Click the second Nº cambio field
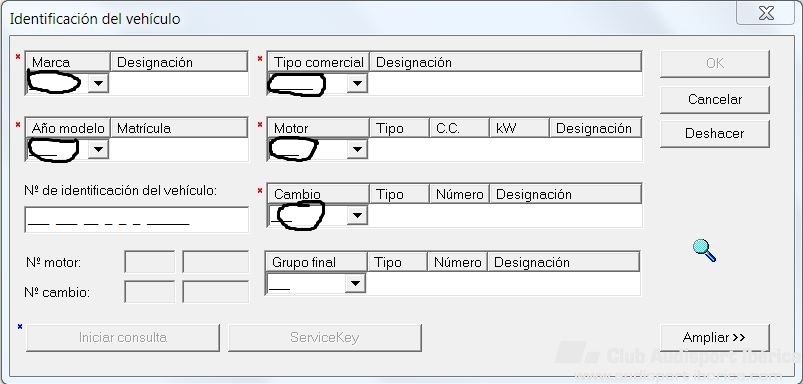803x384 pixels. coord(216,292)
